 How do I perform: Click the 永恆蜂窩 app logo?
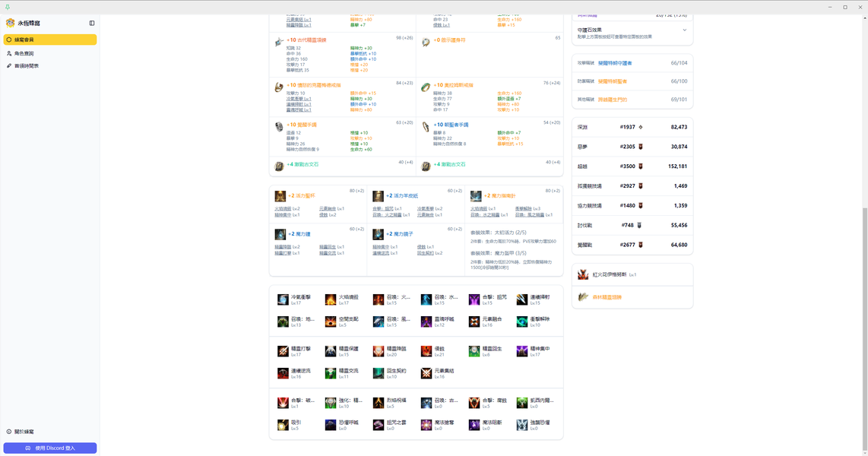click(x=10, y=24)
